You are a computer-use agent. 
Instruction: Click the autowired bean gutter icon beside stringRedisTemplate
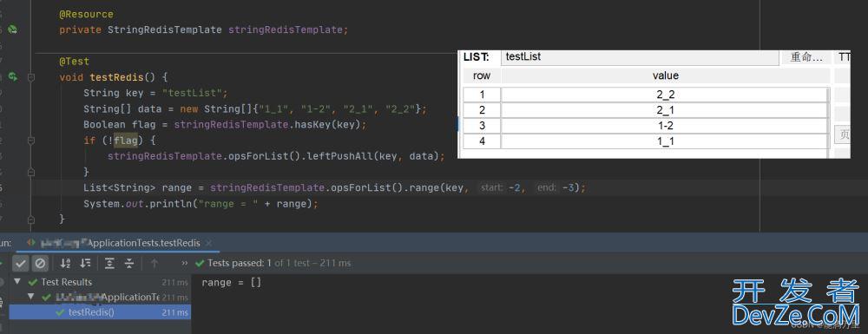click(x=12, y=29)
